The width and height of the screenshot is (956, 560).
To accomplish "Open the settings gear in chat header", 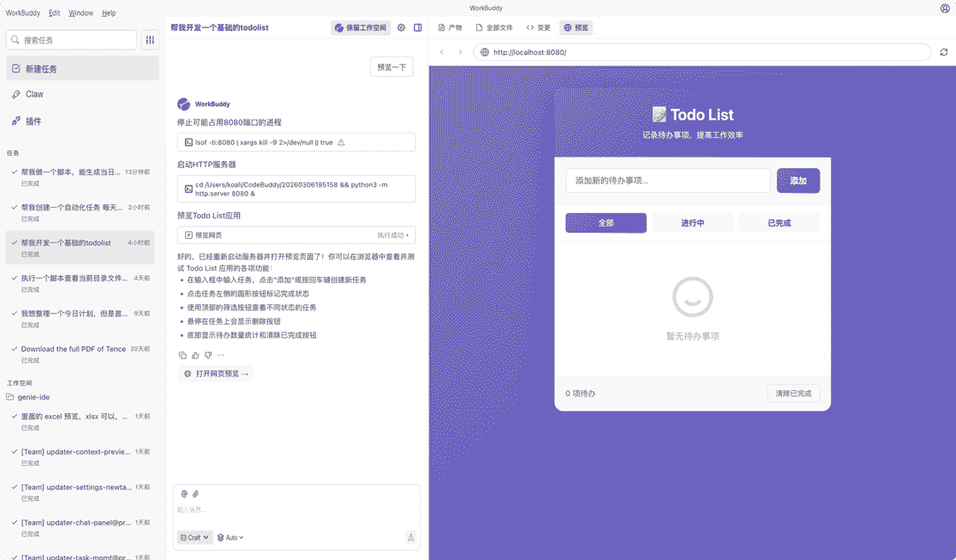I will tap(401, 27).
